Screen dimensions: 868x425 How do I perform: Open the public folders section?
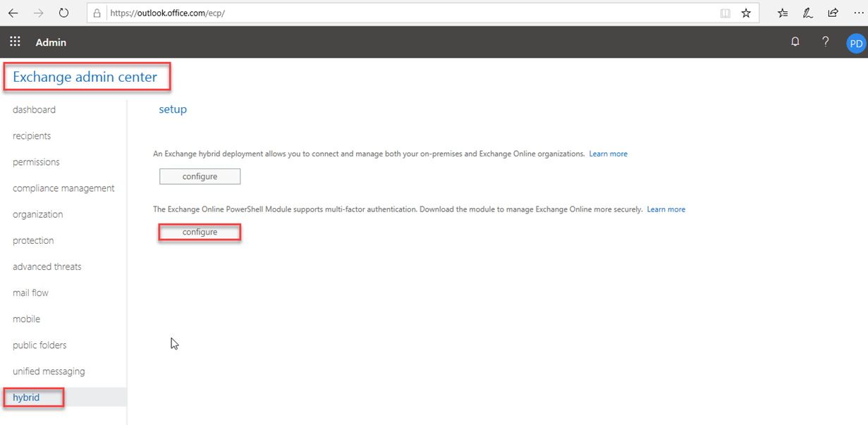39,345
